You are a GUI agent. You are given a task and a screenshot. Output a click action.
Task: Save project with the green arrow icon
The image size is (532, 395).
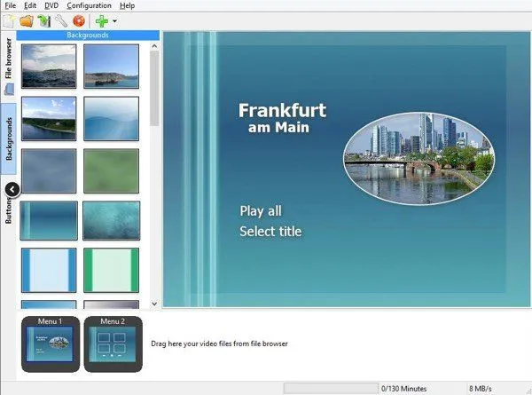[x=43, y=20]
